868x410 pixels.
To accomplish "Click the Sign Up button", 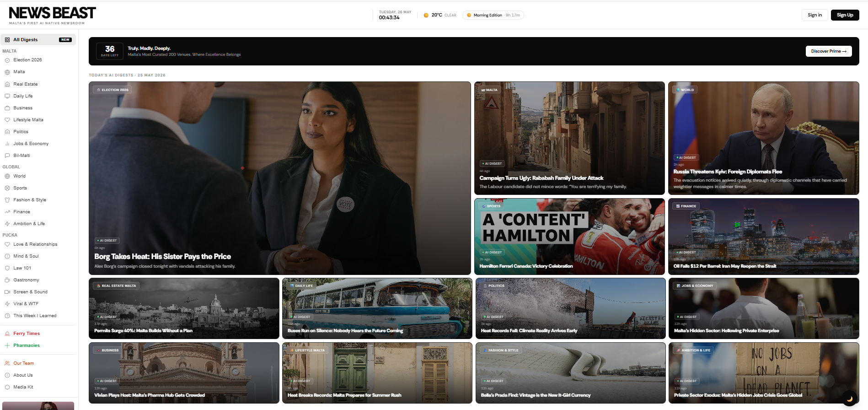I will pos(845,15).
